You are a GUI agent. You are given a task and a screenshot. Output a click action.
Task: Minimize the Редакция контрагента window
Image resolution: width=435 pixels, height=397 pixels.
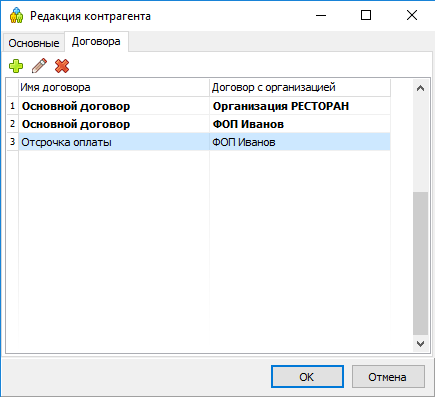321,15
